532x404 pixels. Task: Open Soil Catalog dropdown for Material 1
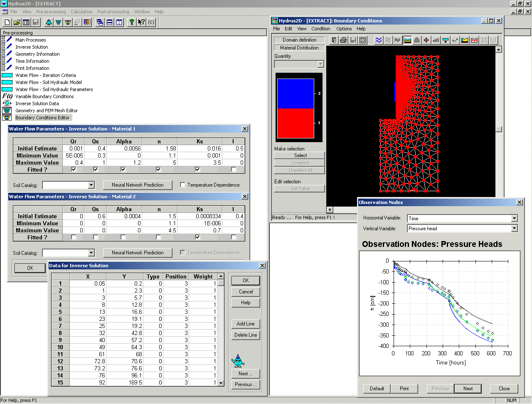91,185
